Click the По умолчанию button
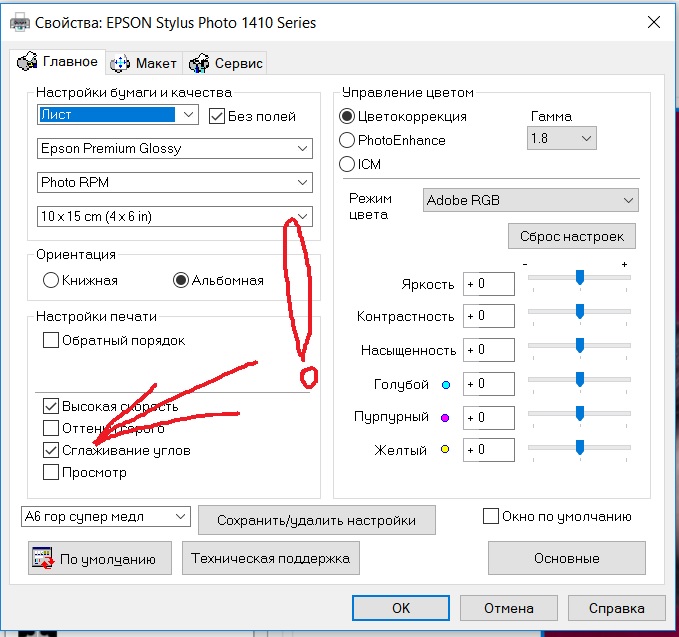 (100, 558)
